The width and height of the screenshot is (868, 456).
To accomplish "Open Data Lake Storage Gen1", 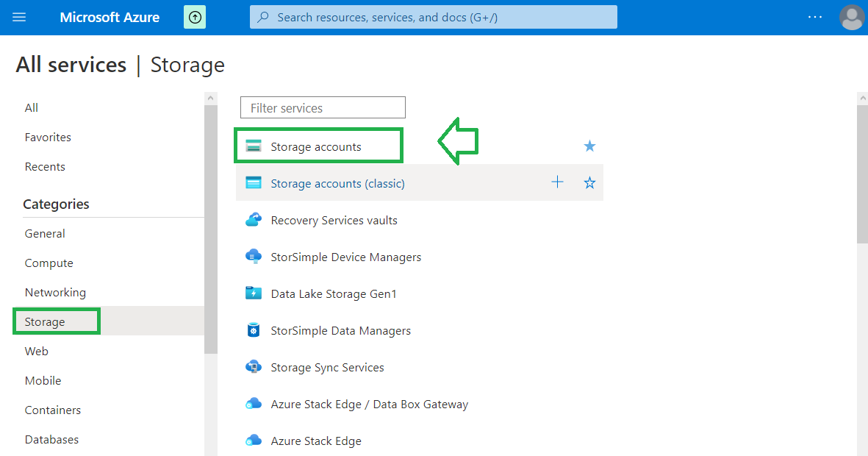I will tap(334, 293).
